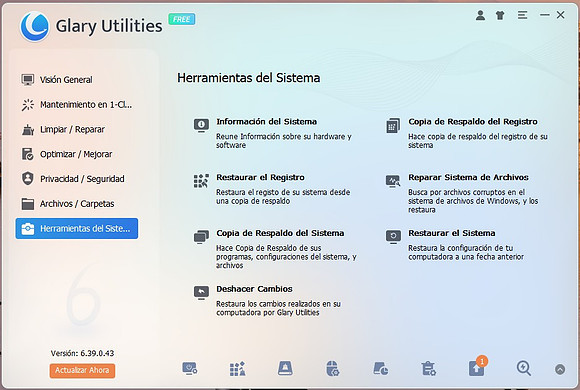Image resolution: width=580 pixels, height=390 pixels.
Task: Open Archivos / Carpetas section
Action: [77, 204]
